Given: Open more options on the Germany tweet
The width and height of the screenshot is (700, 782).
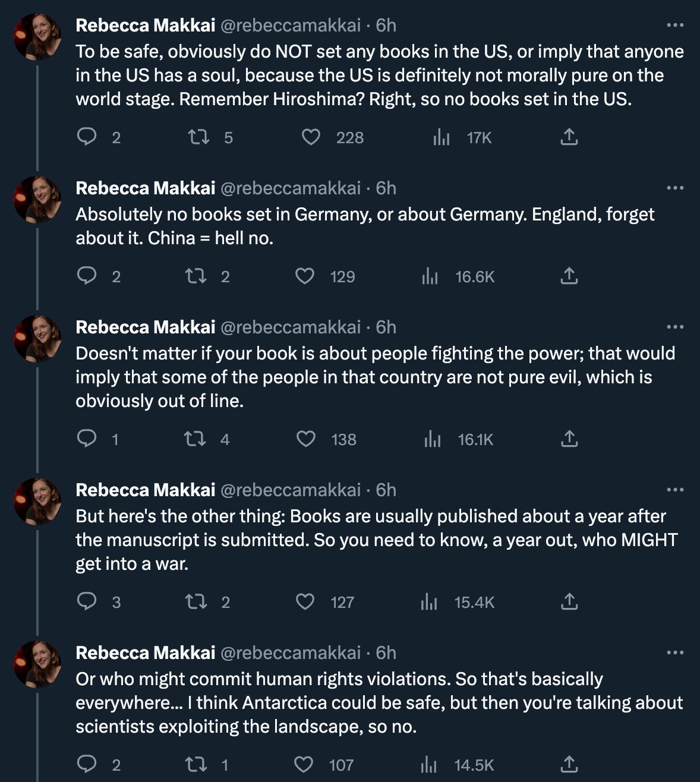Looking at the screenshot, I should click(x=675, y=188).
